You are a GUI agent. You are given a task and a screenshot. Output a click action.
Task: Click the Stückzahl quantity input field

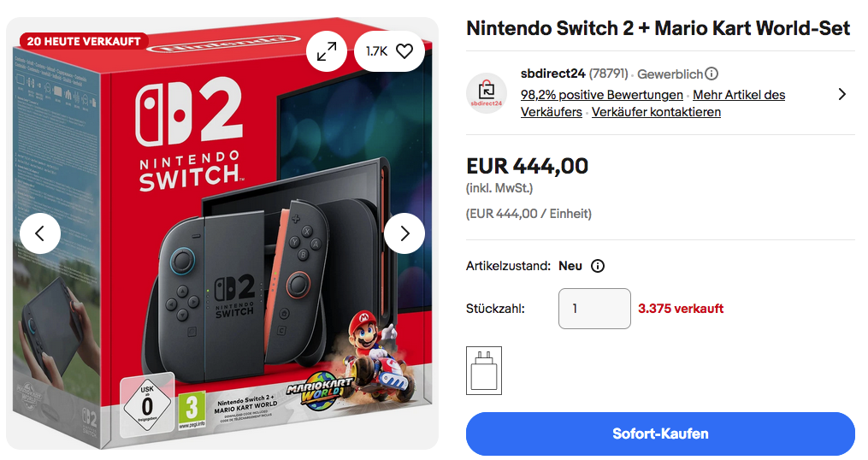pyautogui.click(x=594, y=309)
